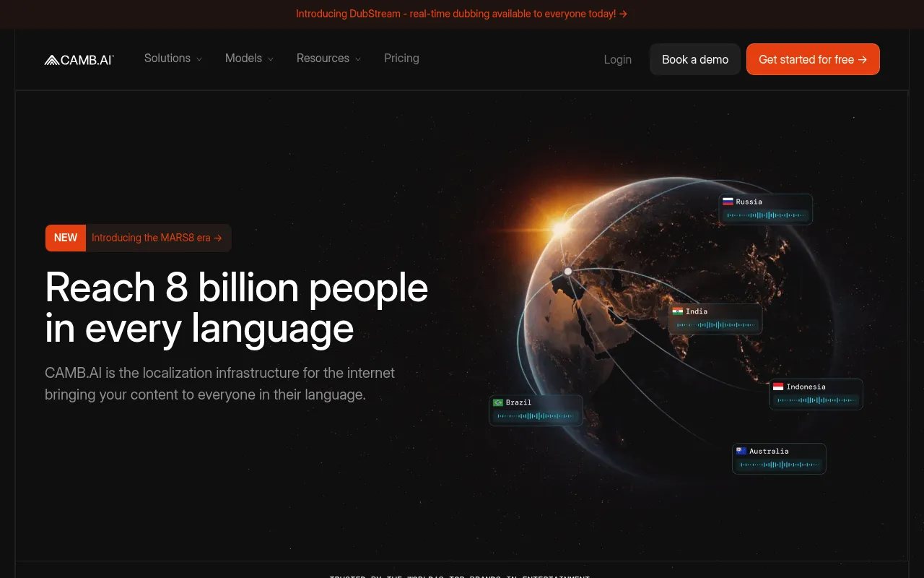Select the Brazil language card
924x578 pixels.
536,410
